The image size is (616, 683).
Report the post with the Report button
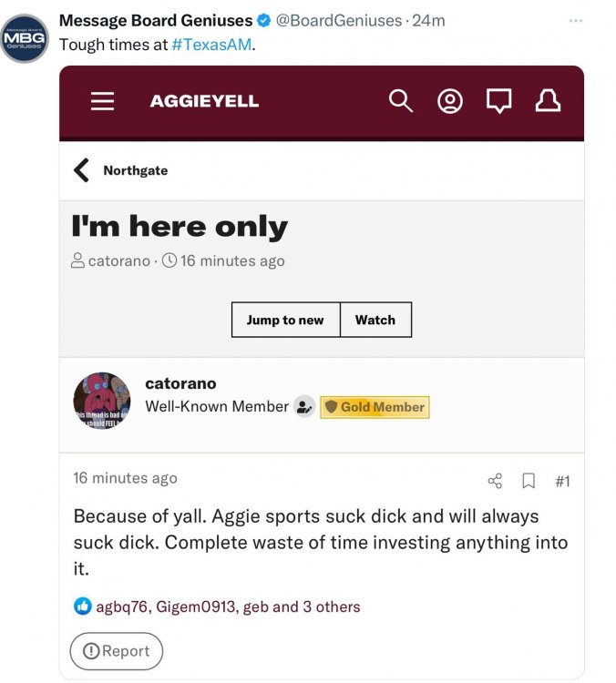117,651
